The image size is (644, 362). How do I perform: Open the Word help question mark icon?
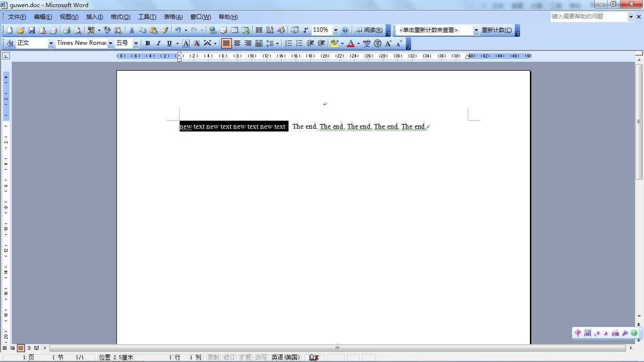click(x=345, y=30)
